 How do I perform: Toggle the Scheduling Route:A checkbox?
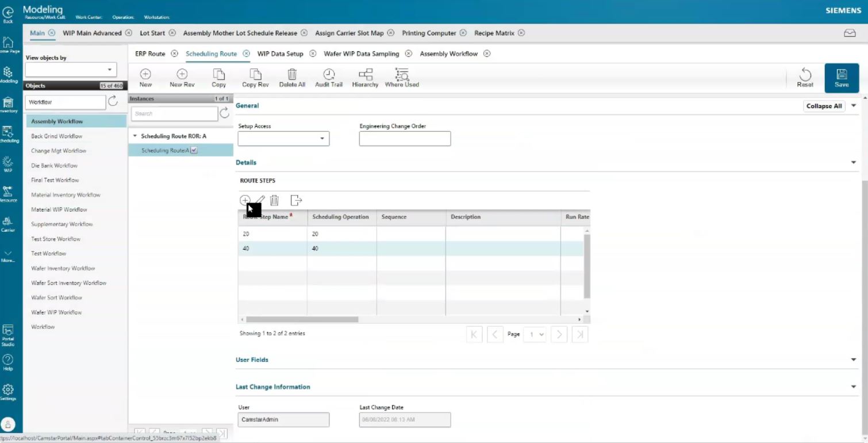click(x=194, y=150)
